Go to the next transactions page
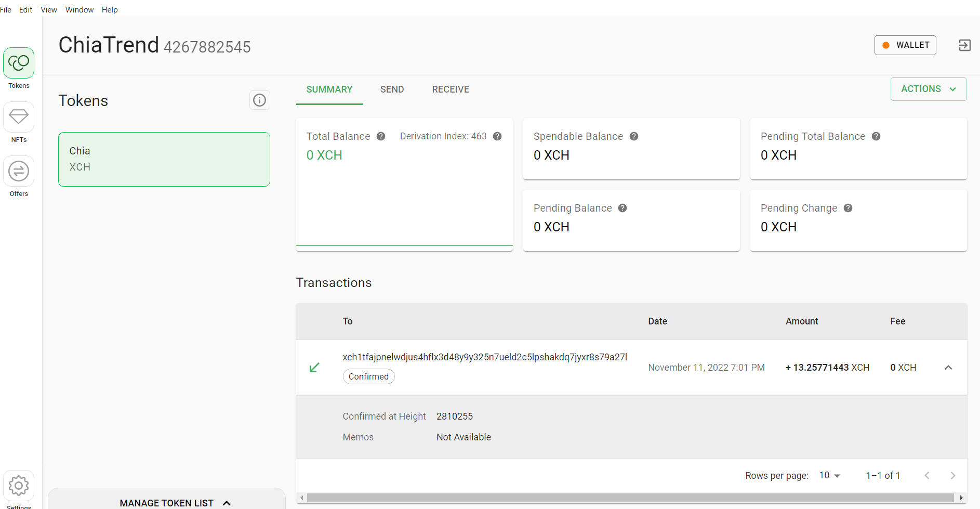The height and width of the screenshot is (509, 980). click(x=952, y=475)
